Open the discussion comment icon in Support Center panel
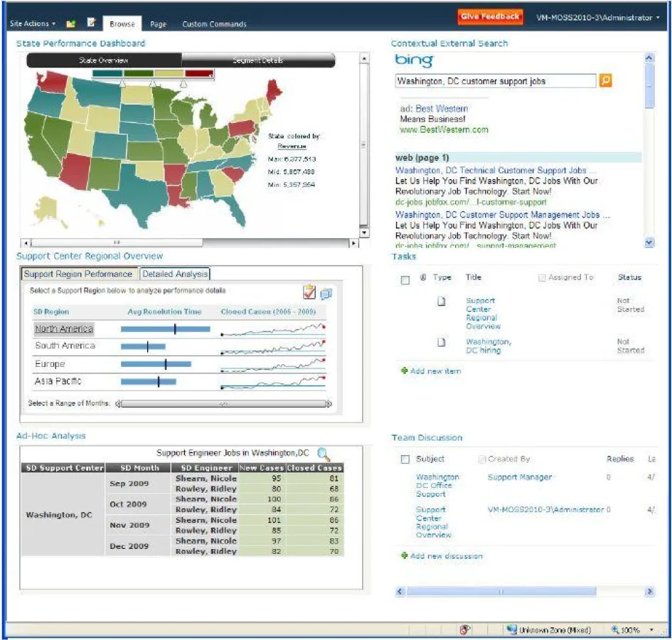Viewport: 672px width, 640px height. click(x=326, y=294)
